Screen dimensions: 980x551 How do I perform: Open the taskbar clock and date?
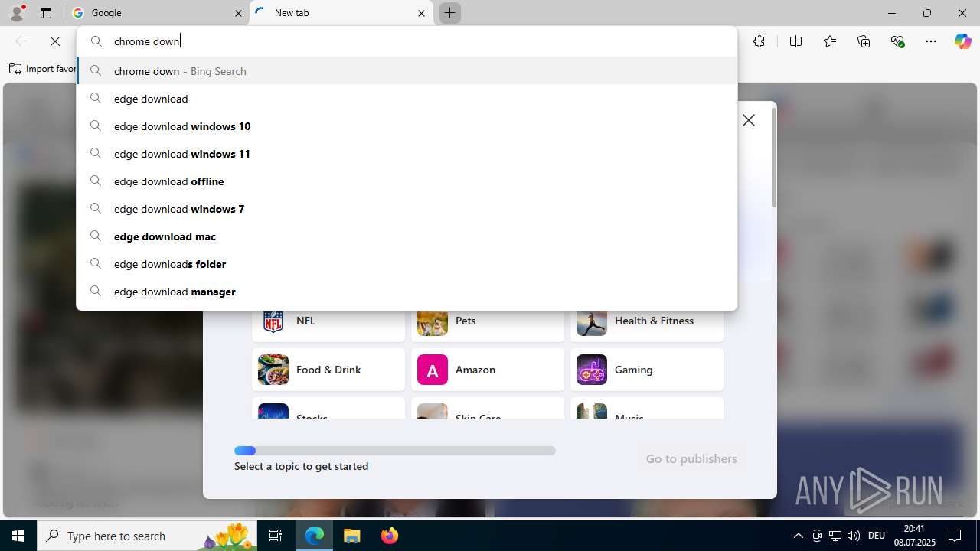point(914,536)
